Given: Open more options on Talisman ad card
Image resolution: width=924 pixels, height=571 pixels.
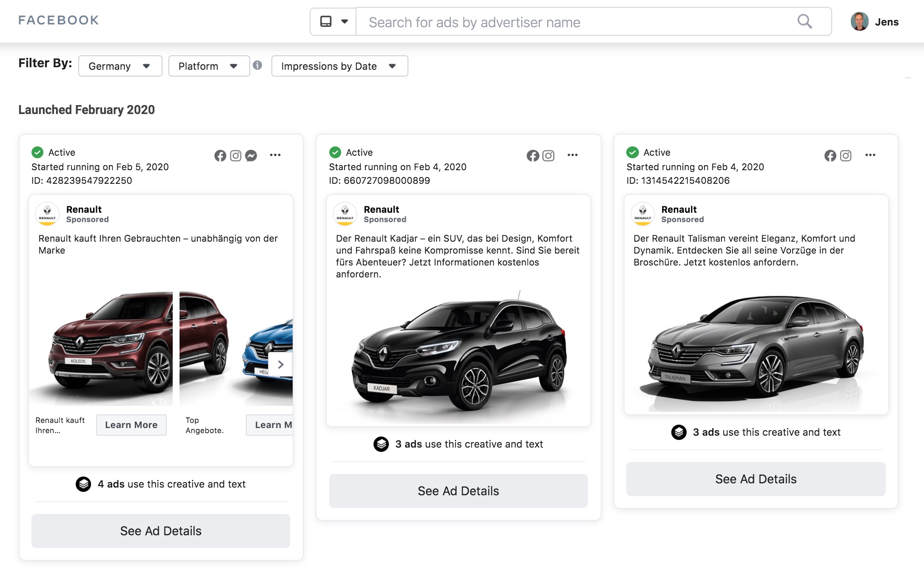Looking at the screenshot, I should tap(870, 155).
